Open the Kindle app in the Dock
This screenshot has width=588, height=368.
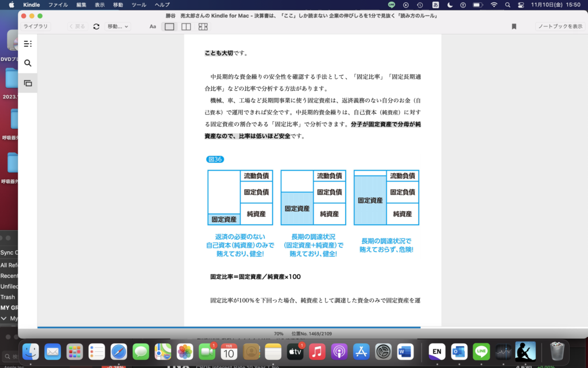tap(525, 351)
